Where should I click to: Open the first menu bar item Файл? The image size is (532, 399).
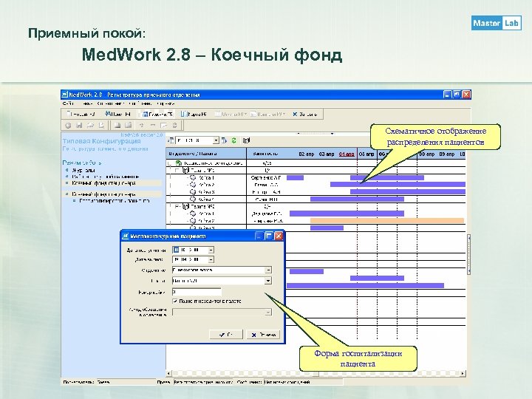pos(68,103)
